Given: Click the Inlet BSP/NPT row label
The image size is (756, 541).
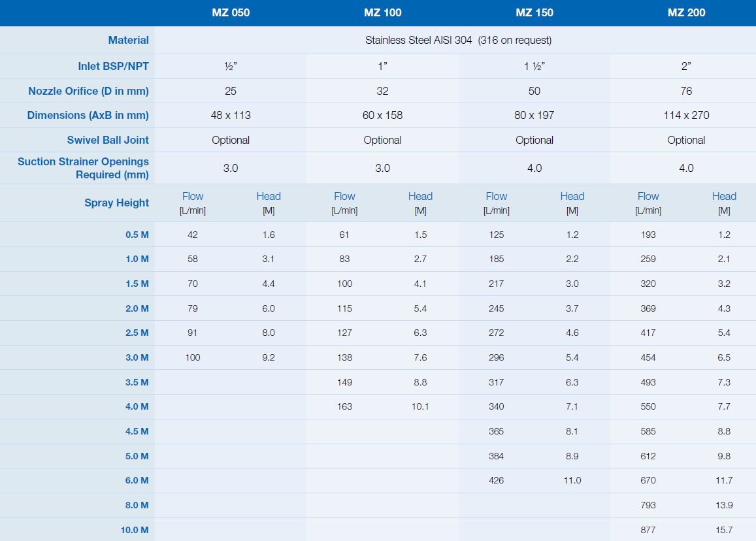Looking at the screenshot, I should (113, 67).
